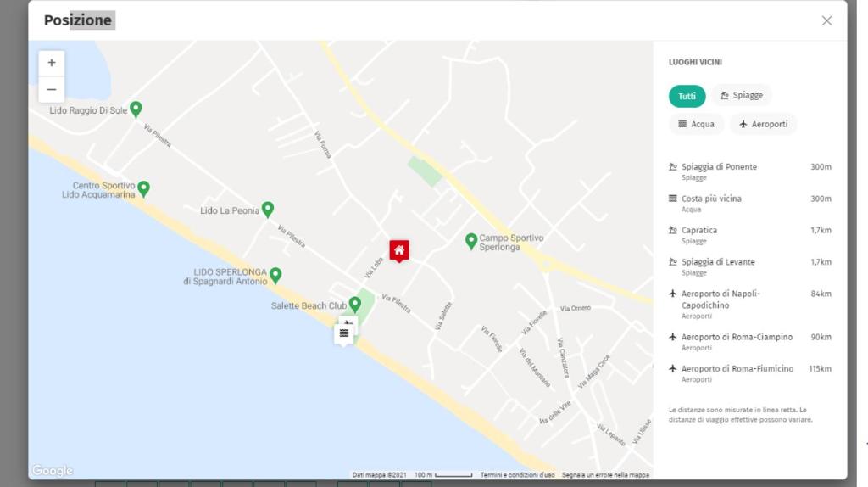Open the Salette Beach Club pin
This screenshot has width=868, height=487.
click(x=355, y=304)
